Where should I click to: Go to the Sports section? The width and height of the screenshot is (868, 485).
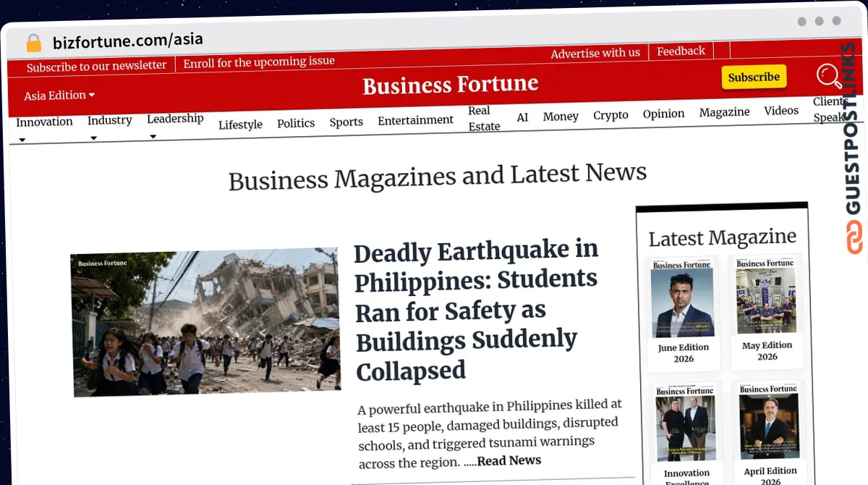coord(346,122)
